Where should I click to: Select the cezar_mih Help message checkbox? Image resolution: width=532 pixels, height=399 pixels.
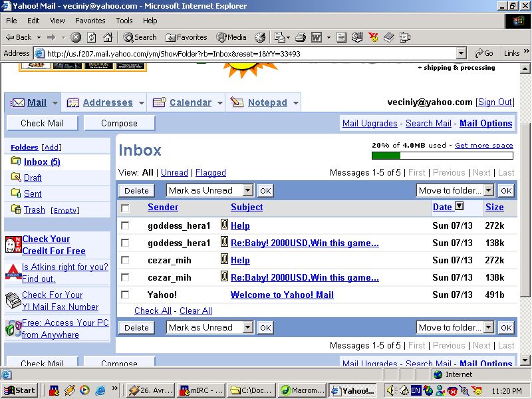click(125, 260)
